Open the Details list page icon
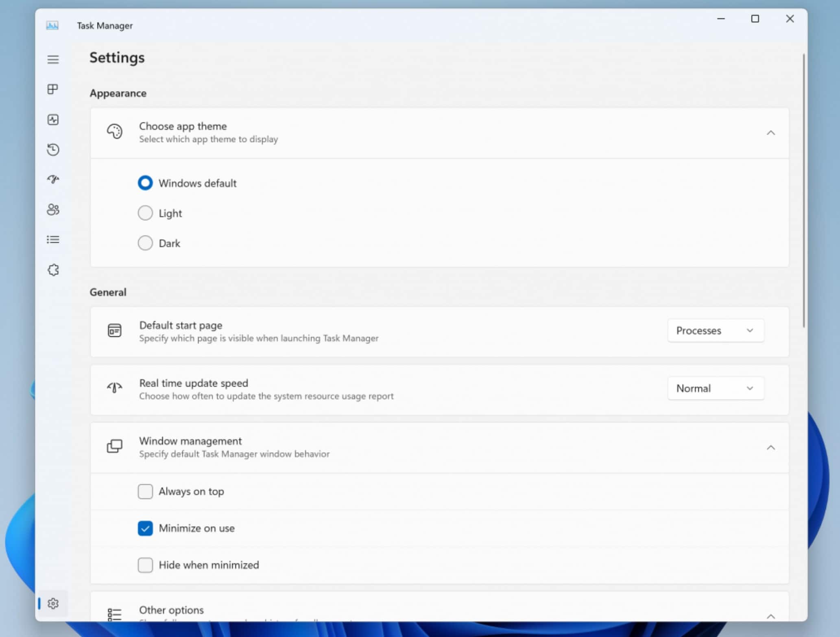Viewport: 840px width, 637px height. click(53, 239)
